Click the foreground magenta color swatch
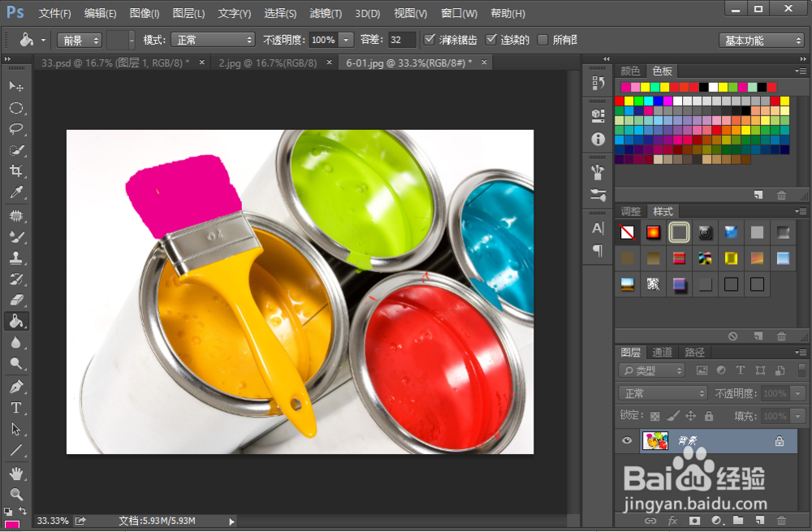The width and height of the screenshot is (812, 532). coord(11,526)
